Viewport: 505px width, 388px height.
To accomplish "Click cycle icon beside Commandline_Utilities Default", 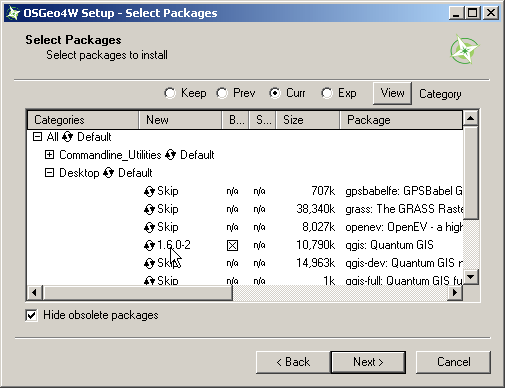I will [170, 155].
